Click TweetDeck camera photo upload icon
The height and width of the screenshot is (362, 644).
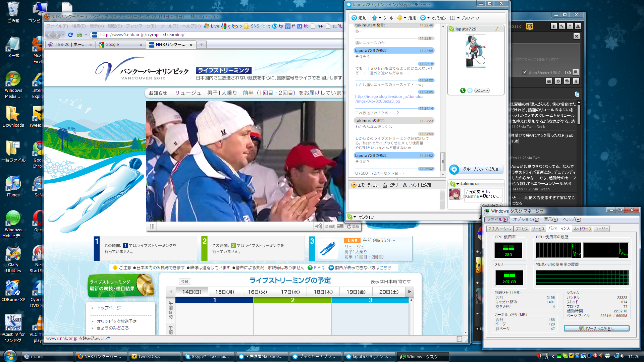(x=549, y=81)
